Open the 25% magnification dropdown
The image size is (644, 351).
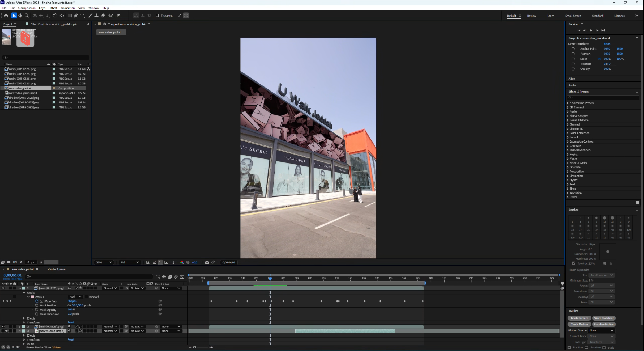104,262
